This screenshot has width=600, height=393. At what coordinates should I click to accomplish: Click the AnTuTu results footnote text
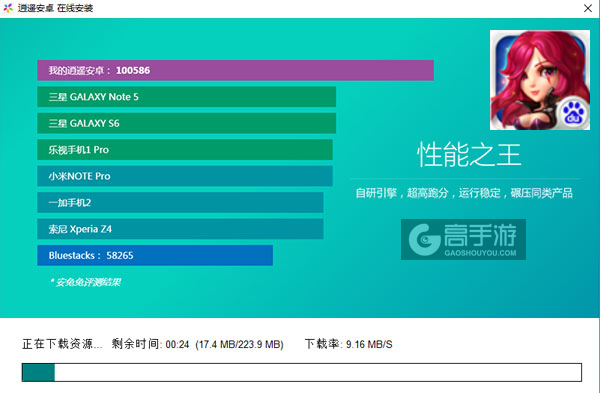(85, 282)
